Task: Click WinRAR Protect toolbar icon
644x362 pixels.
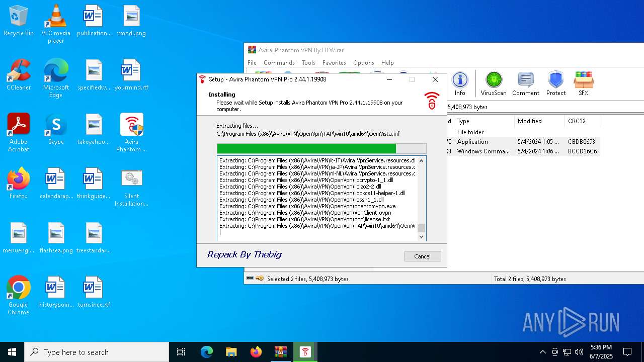Action: [x=556, y=83]
